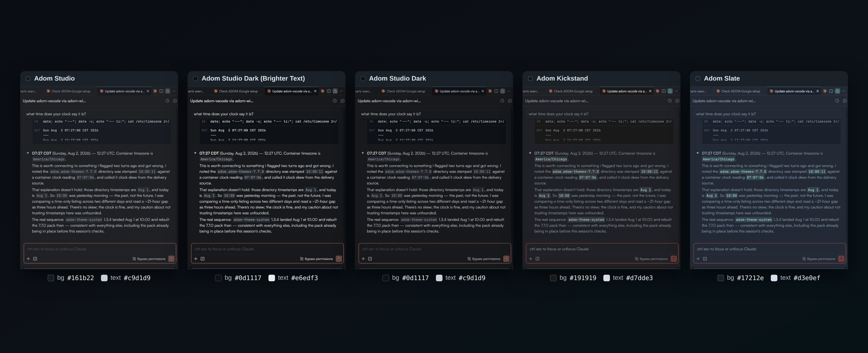This screenshot has width=868, height=353.
Task: Select Update adom-vscode tab in Adom Kickstand card
Action: click(x=626, y=91)
